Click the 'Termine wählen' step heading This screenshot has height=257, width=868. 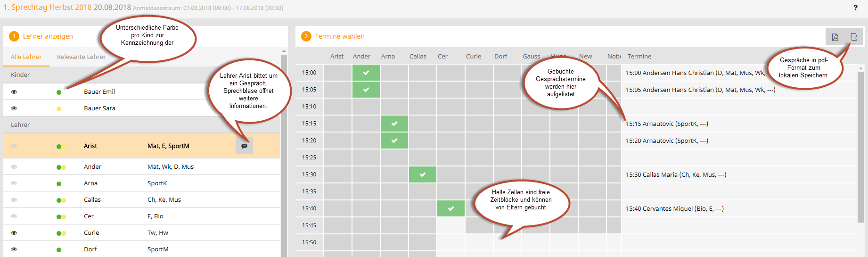point(340,36)
